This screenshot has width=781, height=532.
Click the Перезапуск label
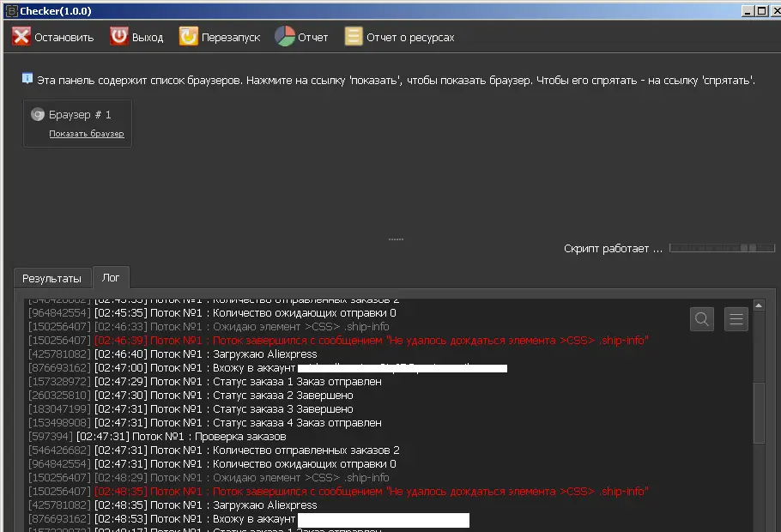[231, 38]
